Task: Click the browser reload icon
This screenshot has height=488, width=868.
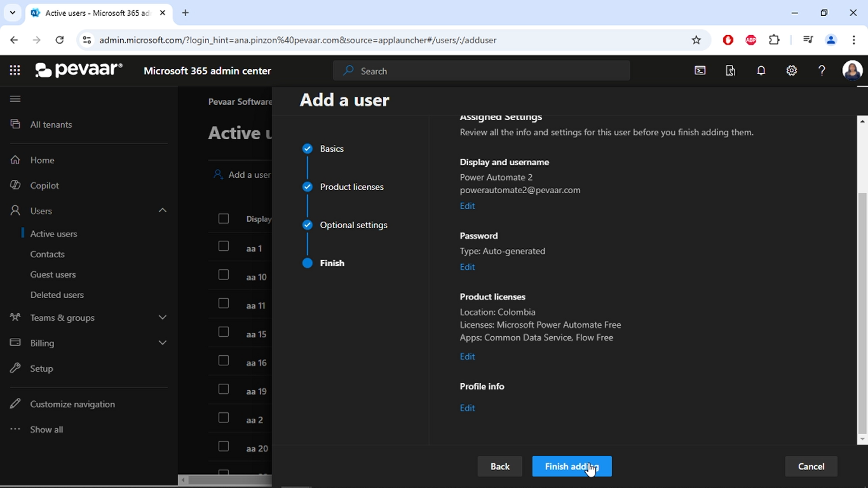Action: click(60, 39)
